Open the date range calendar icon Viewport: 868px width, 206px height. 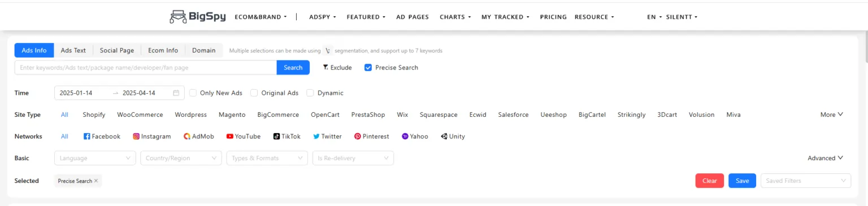pyautogui.click(x=176, y=93)
